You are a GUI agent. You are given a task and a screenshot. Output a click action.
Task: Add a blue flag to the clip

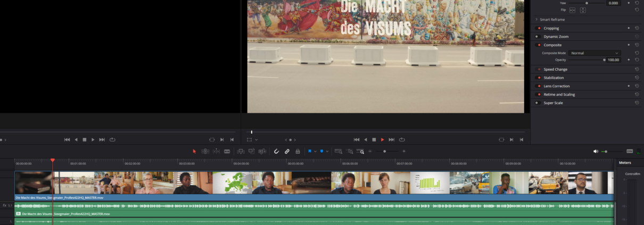click(x=310, y=152)
